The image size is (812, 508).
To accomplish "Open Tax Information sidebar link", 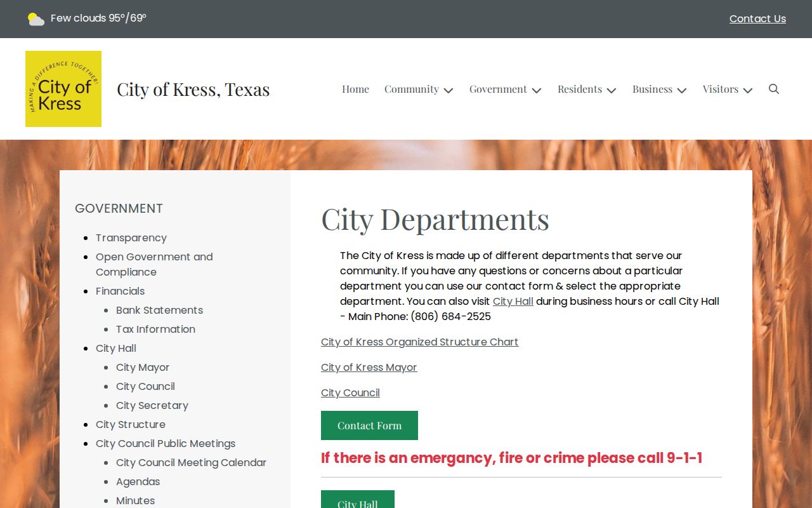I will tap(155, 329).
